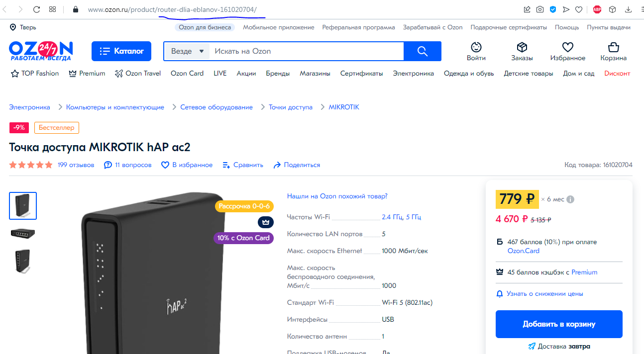Open the Мобильное приложение link
The height and width of the screenshot is (354, 644).
coord(279,27)
